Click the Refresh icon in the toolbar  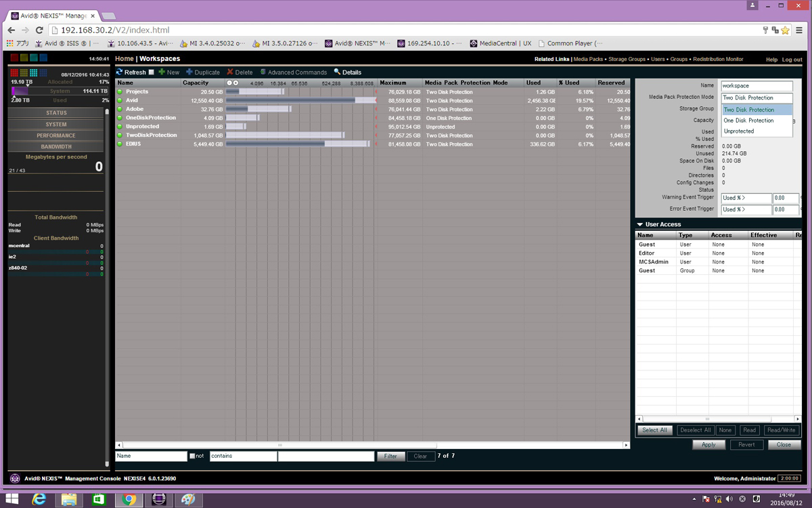[x=120, y=72]
